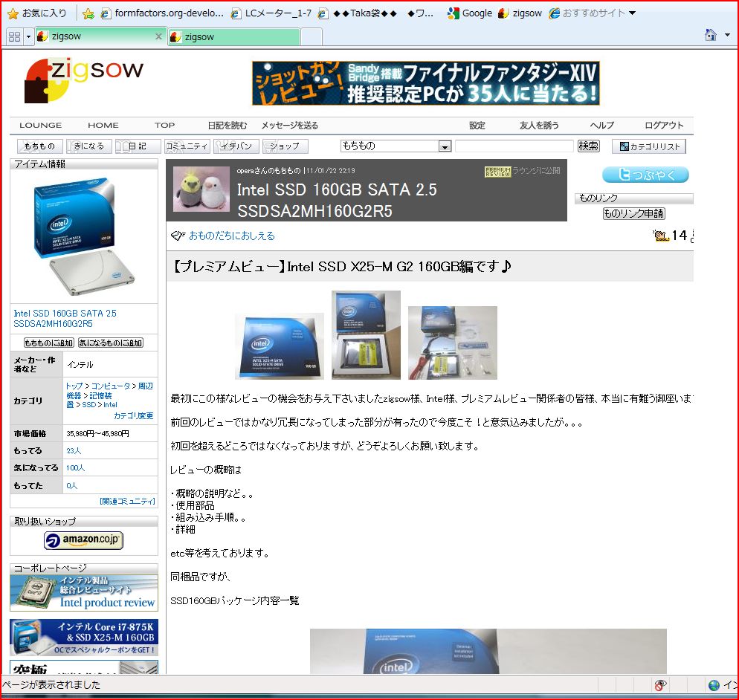Viewport: 739px width, 700px height.
Task: Open the 100人 interested link
Action: pyautogui.click(x=75, y=467)
